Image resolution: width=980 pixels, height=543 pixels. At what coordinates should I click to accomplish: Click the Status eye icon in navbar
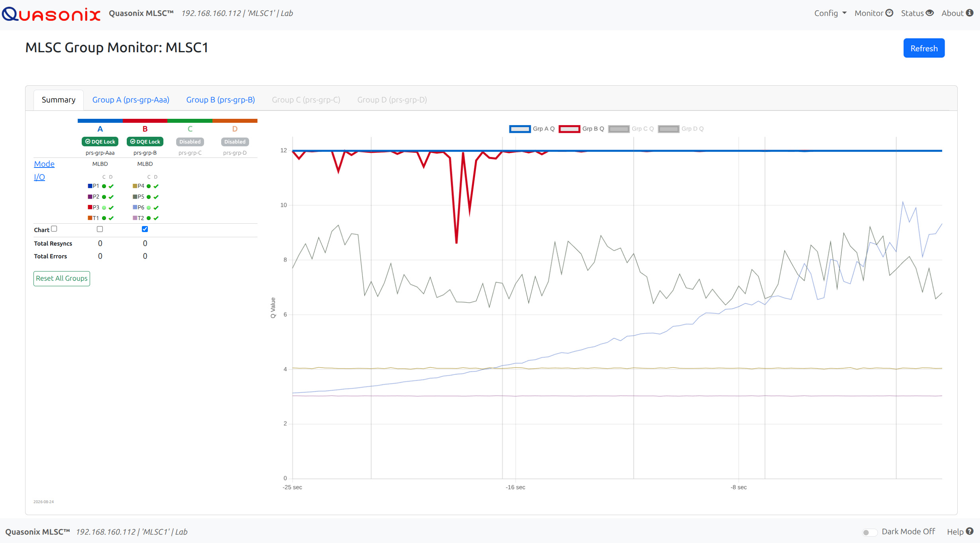929,13
